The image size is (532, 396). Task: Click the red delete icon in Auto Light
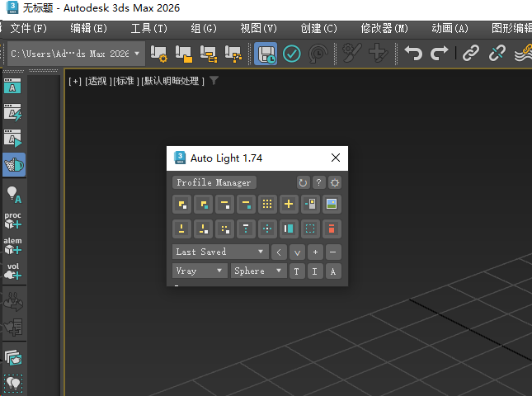coord(332,229)
